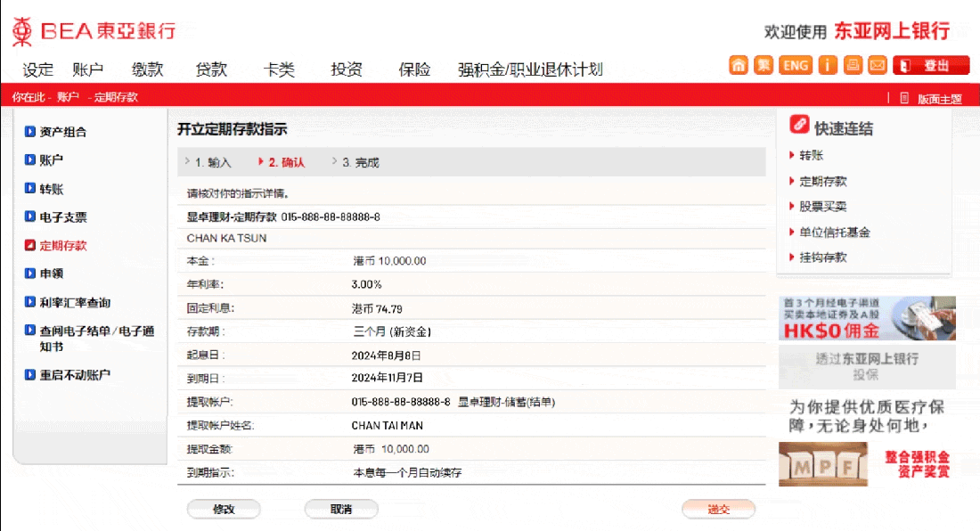The height and width of the screenshot is (531, 980).
Task: Click the name CHAN TAI MAN
Action: [x=387, y=426]
